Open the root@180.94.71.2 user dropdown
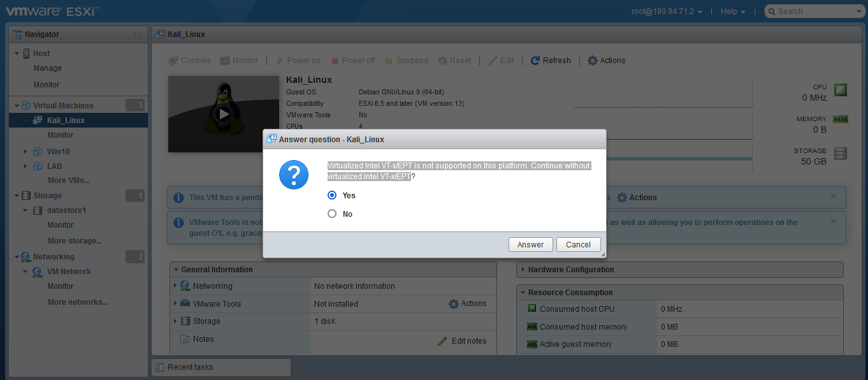This screenshot has height=380, width=868. [x=665, y=11]
